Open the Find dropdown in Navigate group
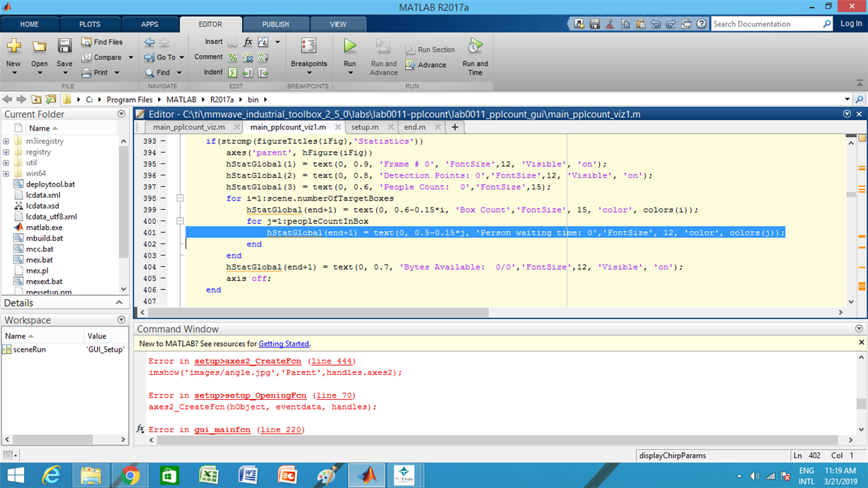The height and width of the screenshot is (488, 868). [x=179, y=73]
